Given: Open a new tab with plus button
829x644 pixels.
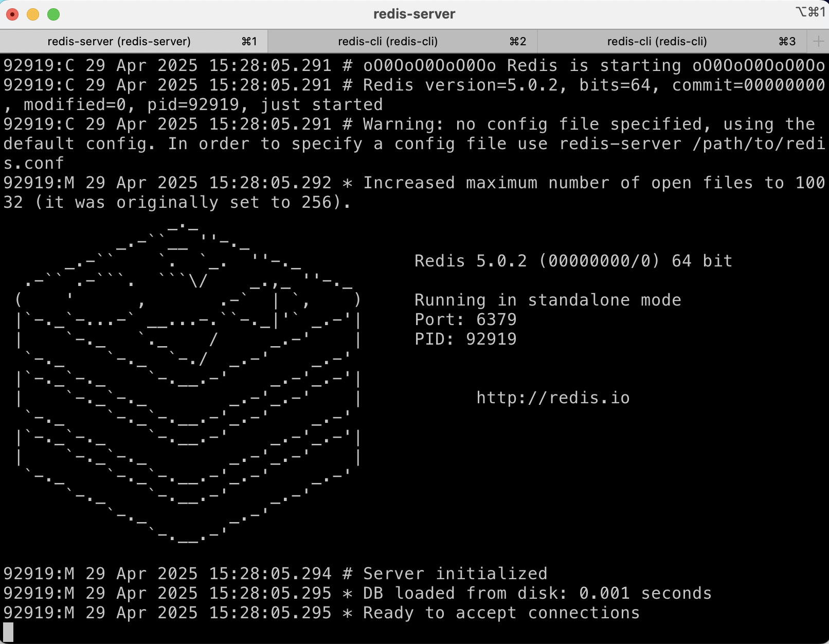Looking at the screenshot, I should point(818,41).
